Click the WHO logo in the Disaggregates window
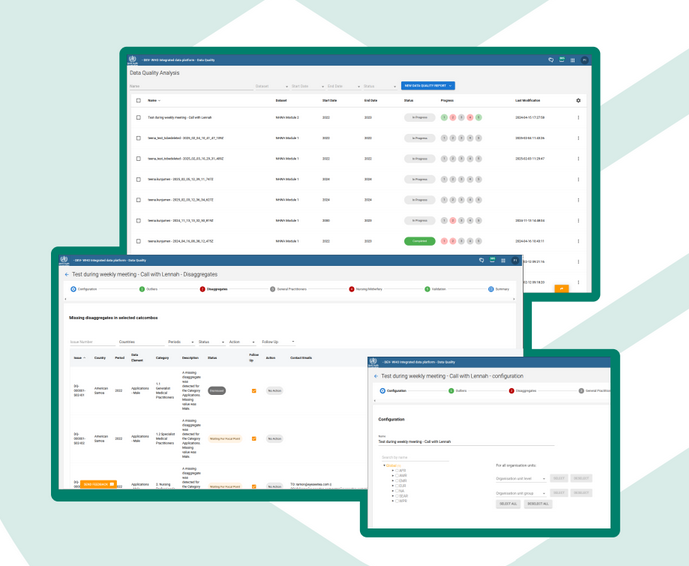 point(64,260)
